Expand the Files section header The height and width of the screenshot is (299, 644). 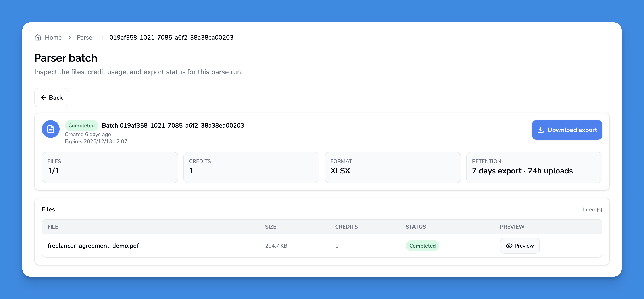[x=48, y=209]
